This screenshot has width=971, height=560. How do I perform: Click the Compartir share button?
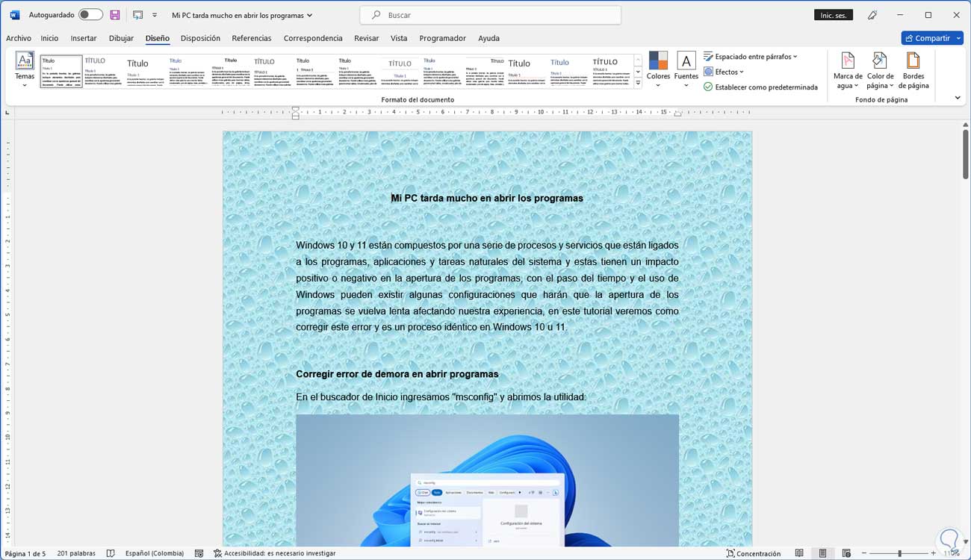click(x=927, y=38)
